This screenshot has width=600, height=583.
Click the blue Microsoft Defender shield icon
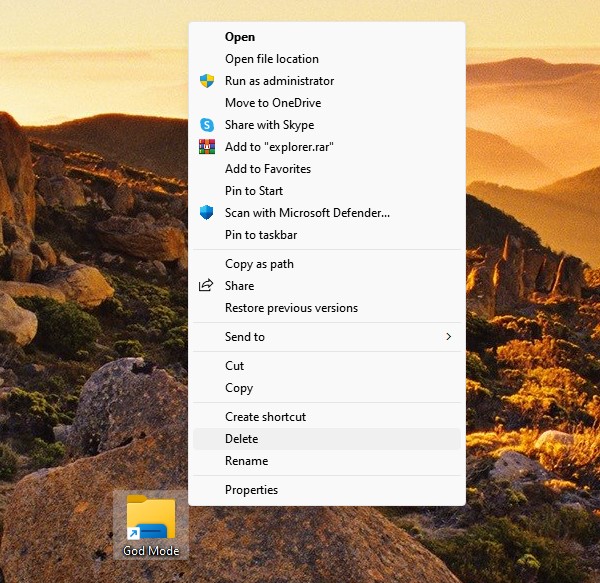[x=207, y=213]
